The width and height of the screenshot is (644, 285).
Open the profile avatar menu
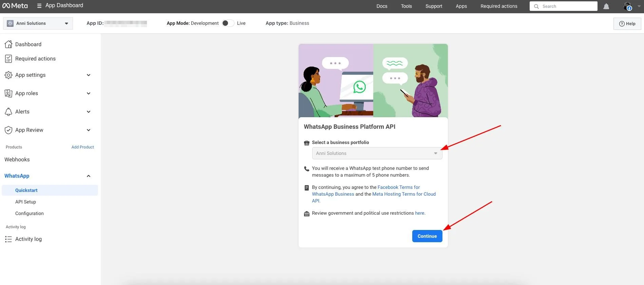click(x=627, y=6)
